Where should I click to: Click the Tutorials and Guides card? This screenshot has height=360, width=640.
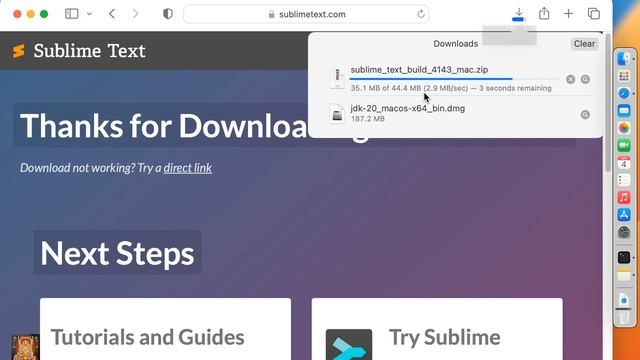click(165, 329)
